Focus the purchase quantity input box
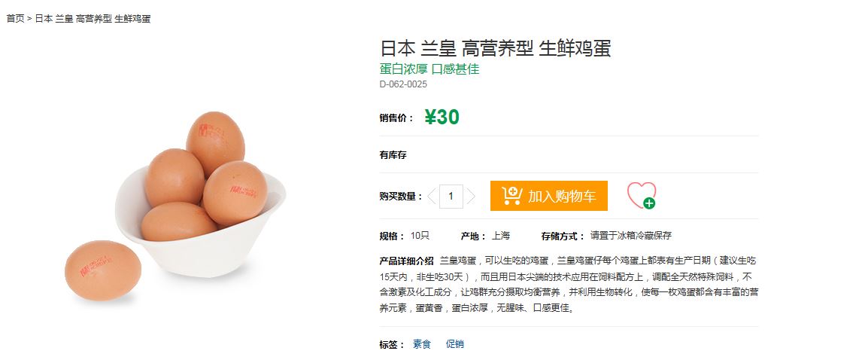Screen dimensions: 868x360 coord(451,197)
